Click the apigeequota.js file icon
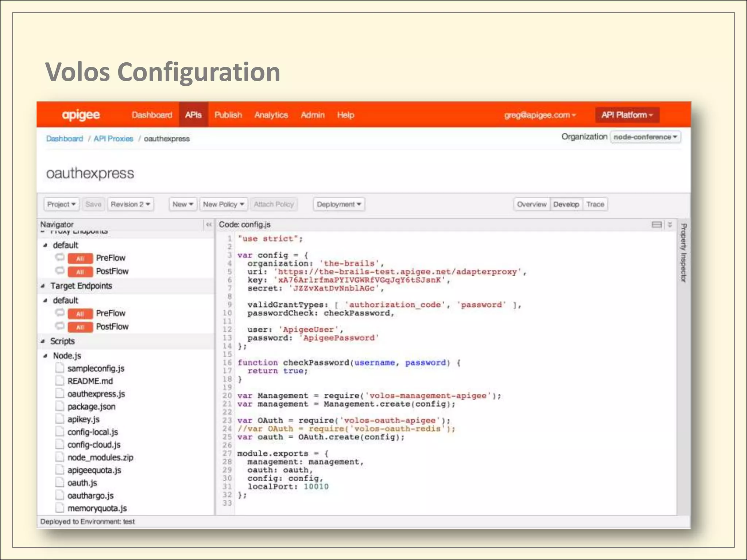 59,470
